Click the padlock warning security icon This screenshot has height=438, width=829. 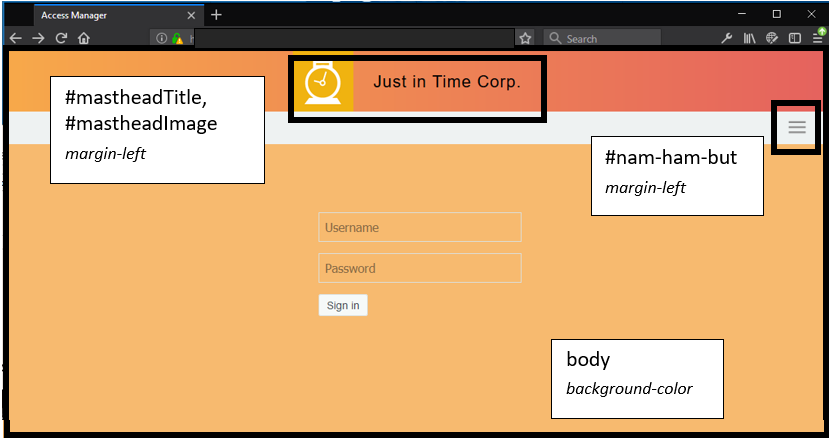[x=178, y=39]
